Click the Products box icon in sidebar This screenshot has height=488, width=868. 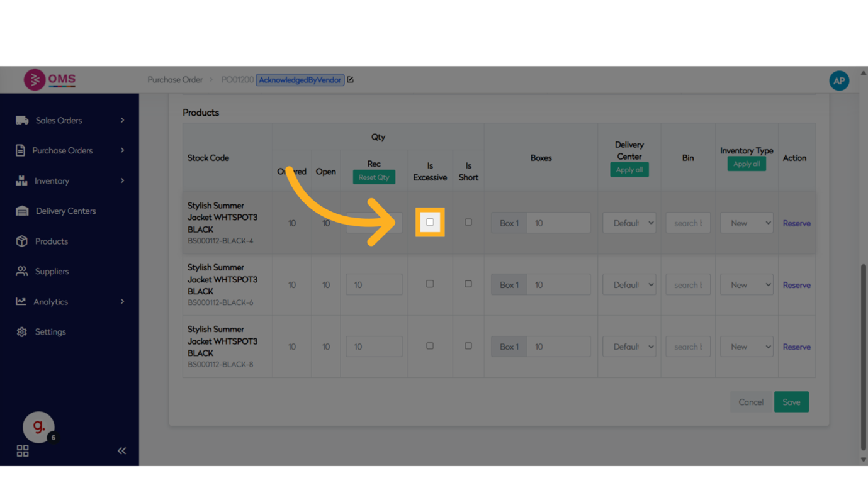(x=22, y=241)
